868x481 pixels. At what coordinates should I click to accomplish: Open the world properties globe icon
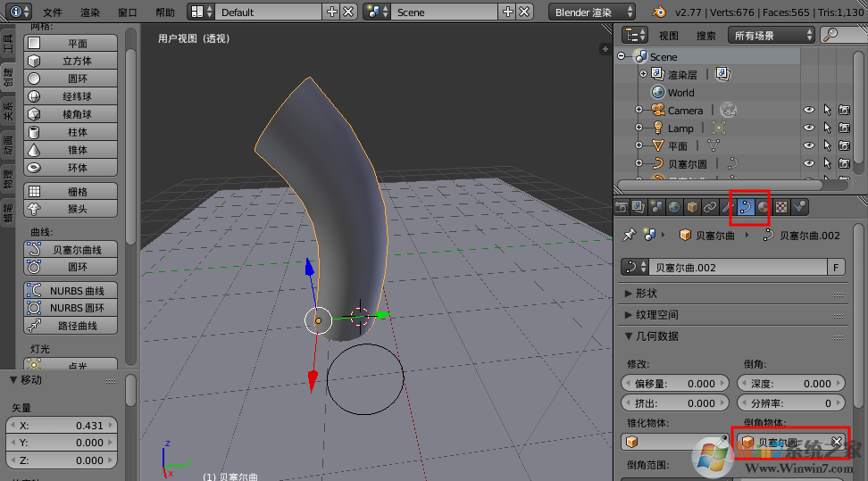click(x=673, y=207)
